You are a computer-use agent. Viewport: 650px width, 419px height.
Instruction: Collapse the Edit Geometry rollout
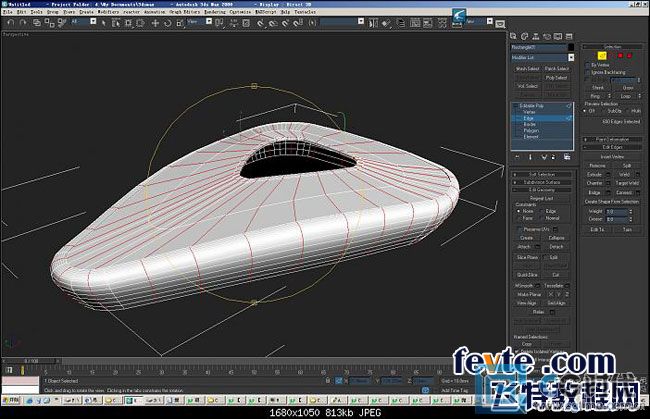pyautogui.click(x=542, y=190)
